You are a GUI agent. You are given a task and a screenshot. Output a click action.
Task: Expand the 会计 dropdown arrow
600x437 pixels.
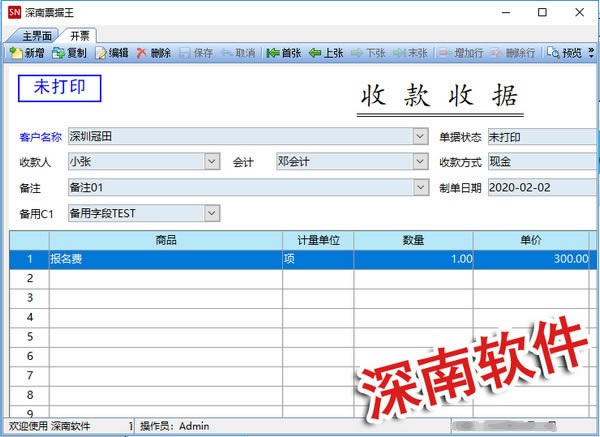(x=420, y=161)
